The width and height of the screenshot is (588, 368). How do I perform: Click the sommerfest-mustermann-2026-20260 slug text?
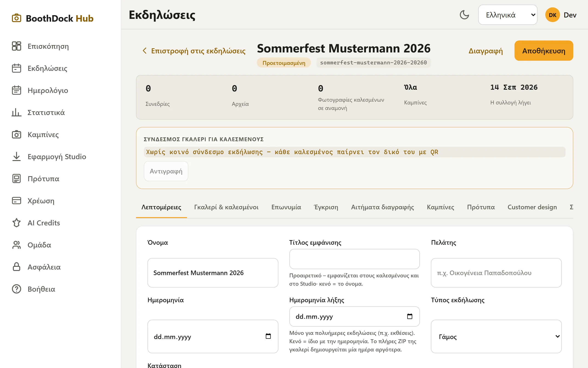[373, 63]
